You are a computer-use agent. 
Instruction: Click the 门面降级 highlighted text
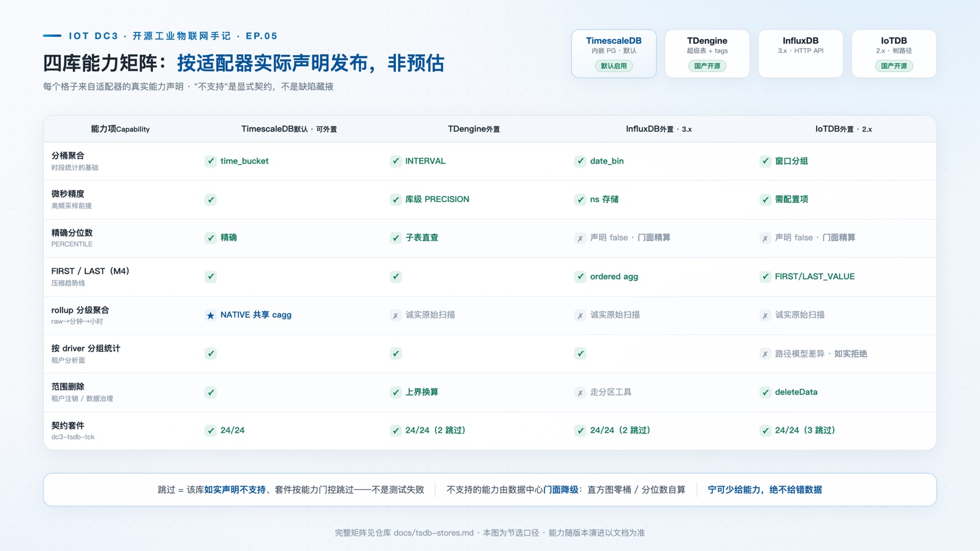coord(561,490)
